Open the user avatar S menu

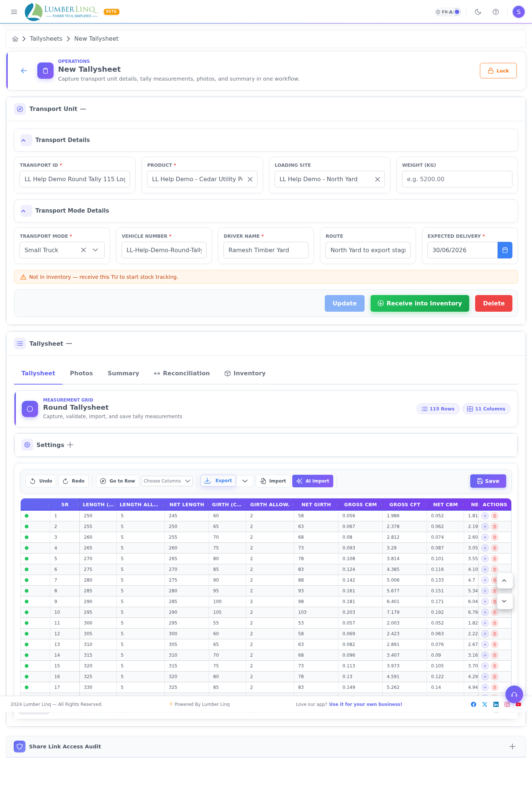(519, 12)
